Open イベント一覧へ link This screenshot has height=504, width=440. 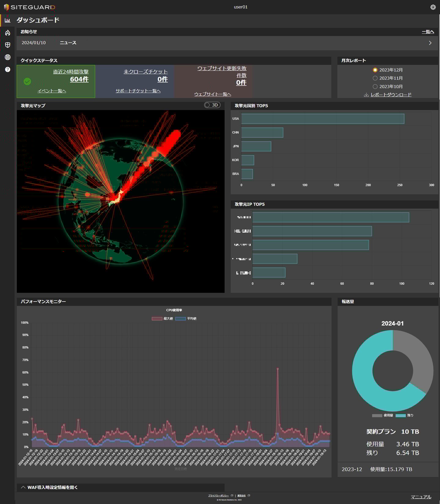[52, 91]
